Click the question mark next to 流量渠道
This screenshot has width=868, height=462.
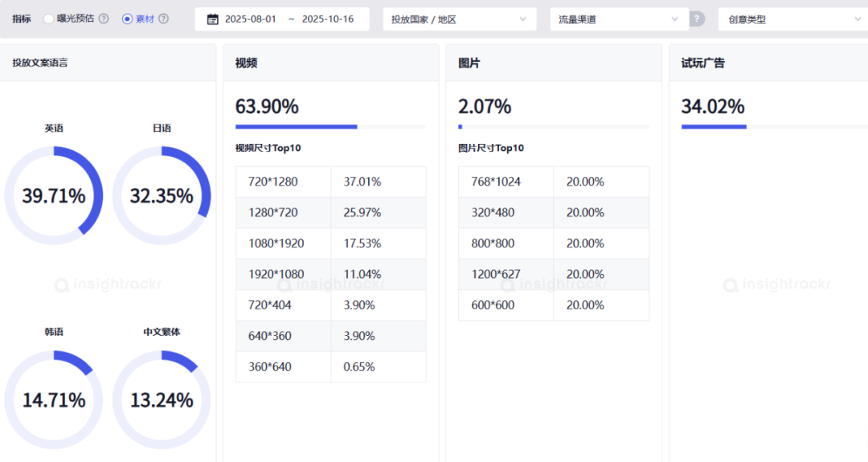(x=698, y=19)
